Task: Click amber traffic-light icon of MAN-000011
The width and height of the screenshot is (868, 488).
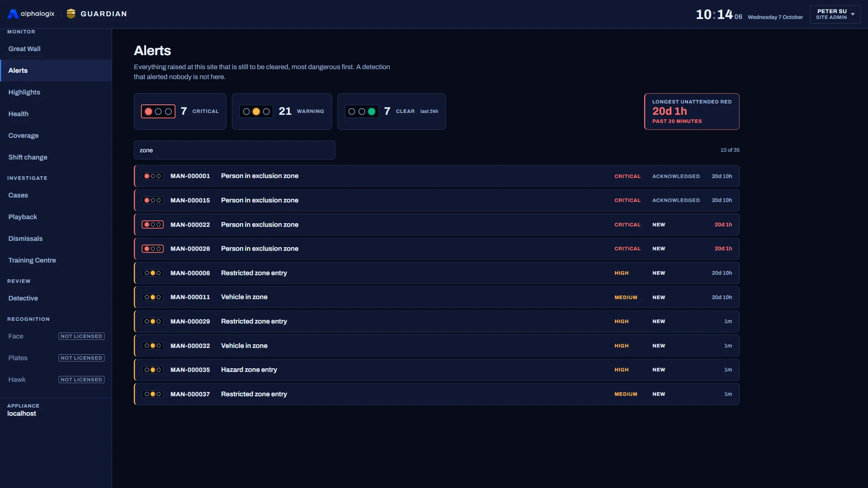Action: (153, 297)
